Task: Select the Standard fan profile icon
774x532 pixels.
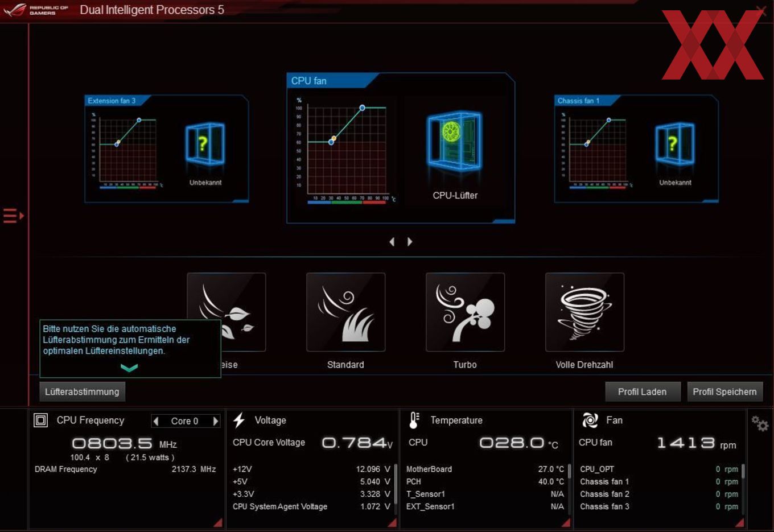Action: pyautogui.click(x=345, y=312)
